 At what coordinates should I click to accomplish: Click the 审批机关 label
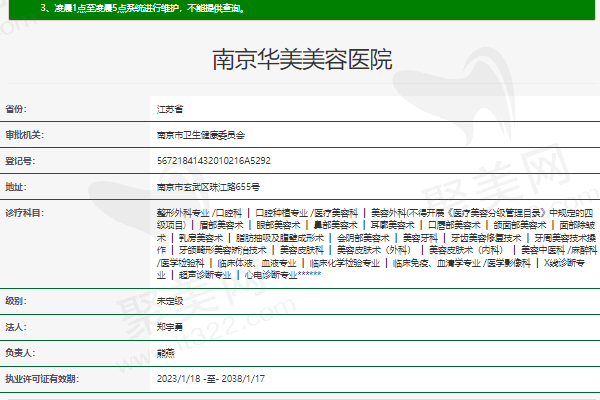tap(24, 135)
